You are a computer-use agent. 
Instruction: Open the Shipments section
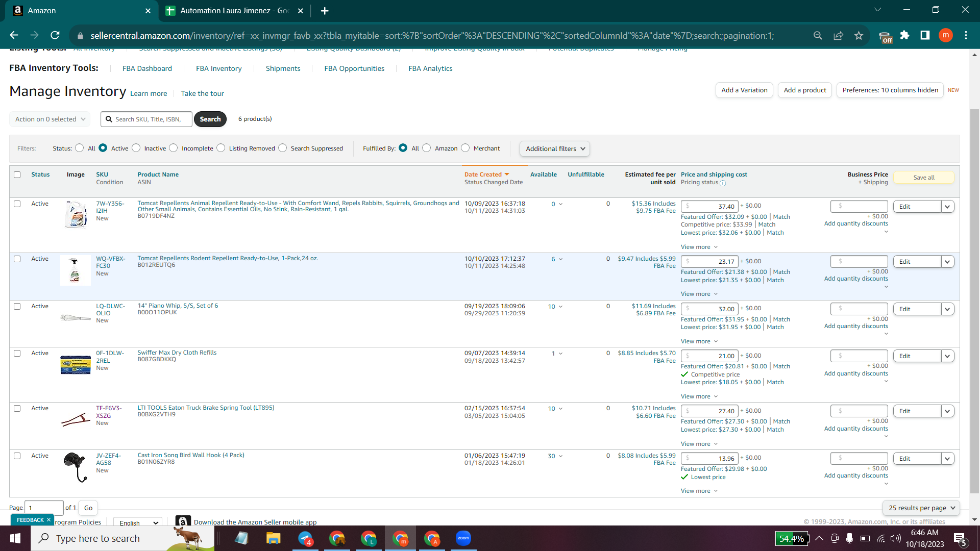(283, 68)
